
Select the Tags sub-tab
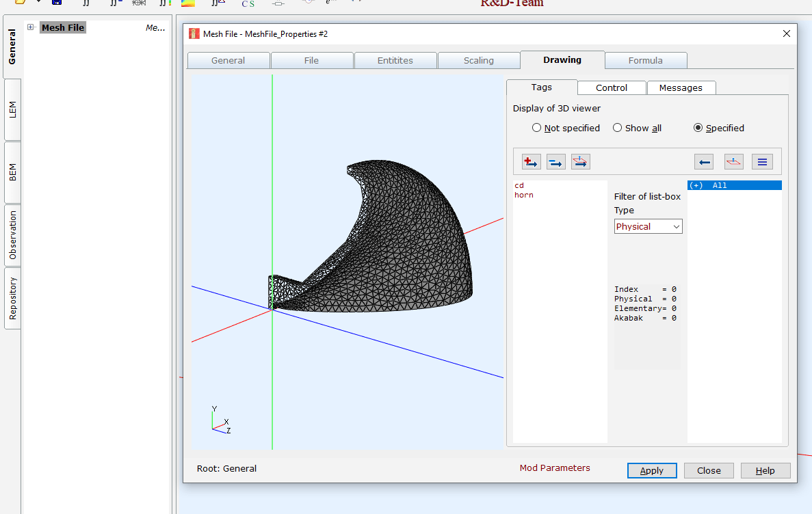[542, 87]
